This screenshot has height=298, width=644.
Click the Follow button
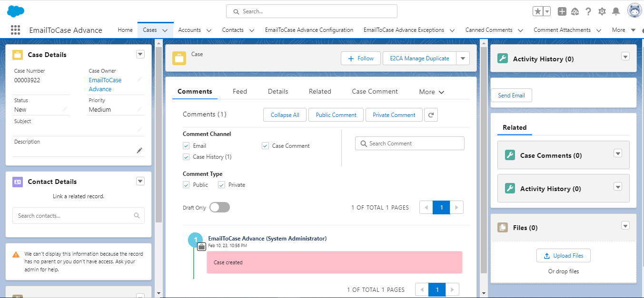(361, 58)
